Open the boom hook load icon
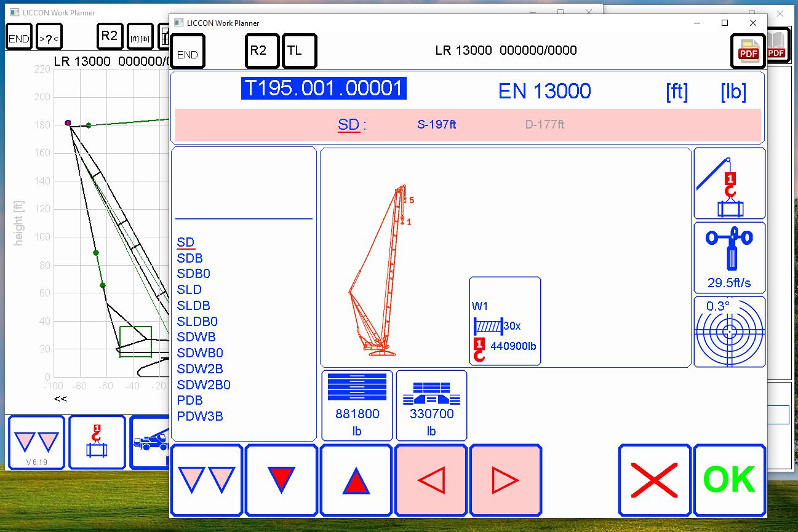This screenshot has height=532, width=798. click(730, 183)
